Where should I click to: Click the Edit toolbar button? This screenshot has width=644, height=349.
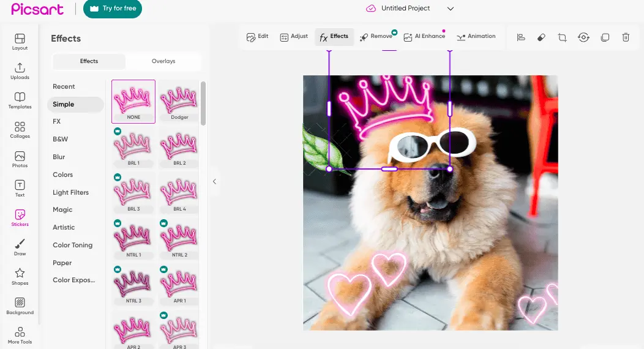pyautogui.click(x=258, y=37)
